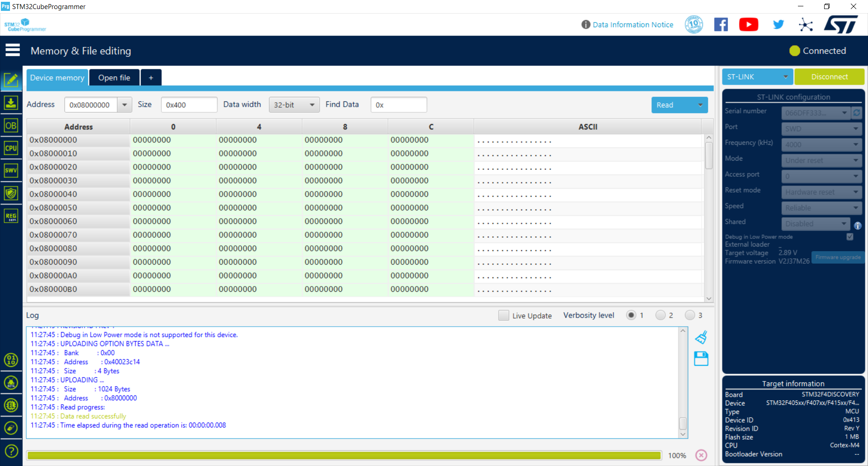The width and height of the screenshot is (868, 466).
Task: Open the YouTube icon in the header
Action: pyautogui.click(x=749, y=24)
